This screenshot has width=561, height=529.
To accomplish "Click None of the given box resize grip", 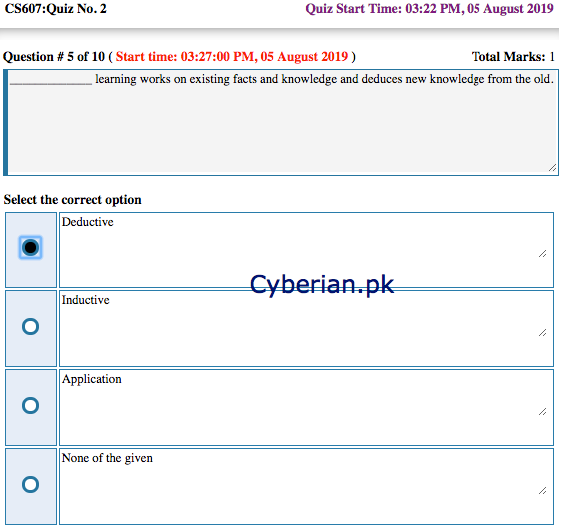I will coord(542,491).
